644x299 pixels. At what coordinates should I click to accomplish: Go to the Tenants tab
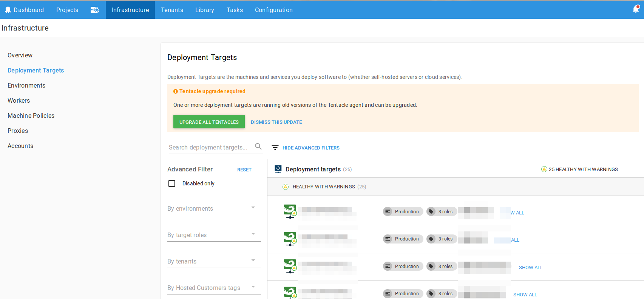[x=172, y=10]
